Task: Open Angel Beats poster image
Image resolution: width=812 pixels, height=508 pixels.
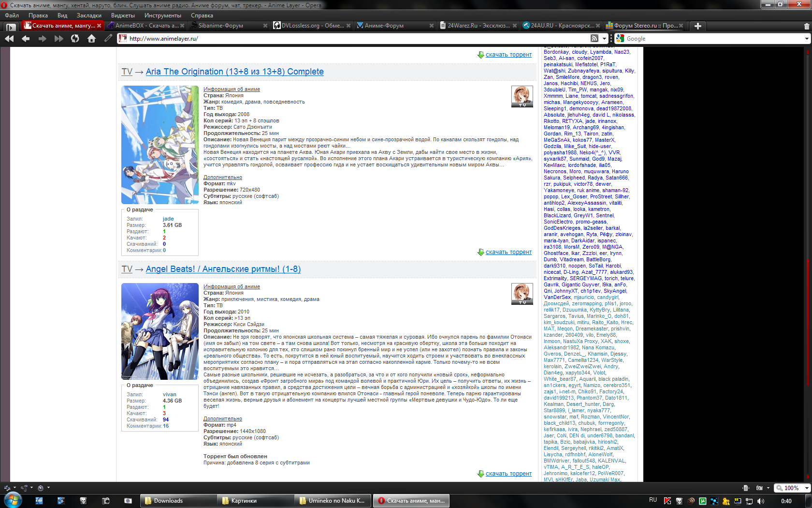Action: pos(160,331)
